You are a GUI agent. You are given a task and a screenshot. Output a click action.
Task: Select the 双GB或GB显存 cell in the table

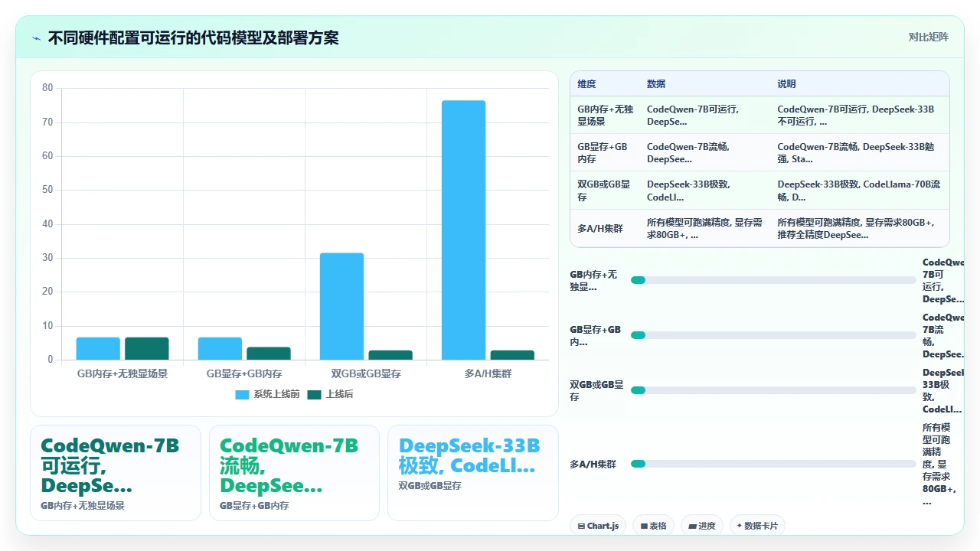click(605, 191)
